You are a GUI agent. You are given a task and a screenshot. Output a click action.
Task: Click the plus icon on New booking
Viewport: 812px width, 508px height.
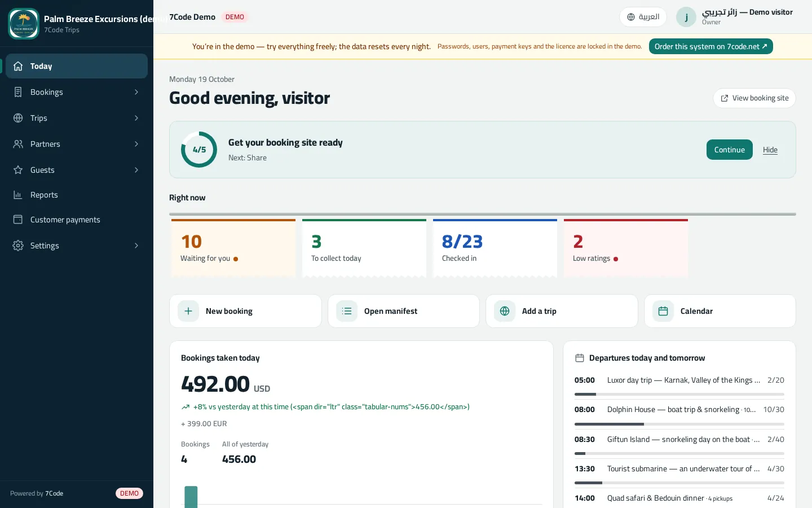[188, 311]
